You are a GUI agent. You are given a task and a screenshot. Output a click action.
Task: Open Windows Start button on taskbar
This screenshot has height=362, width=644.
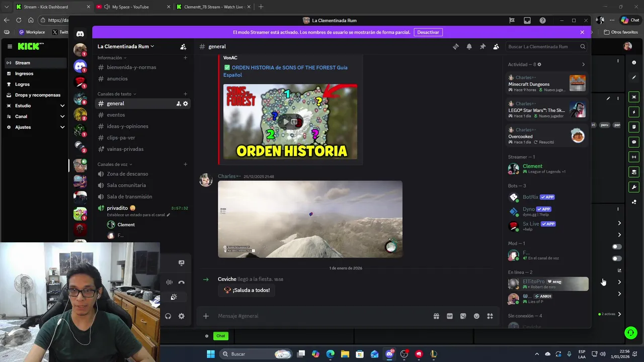(211, 354)
